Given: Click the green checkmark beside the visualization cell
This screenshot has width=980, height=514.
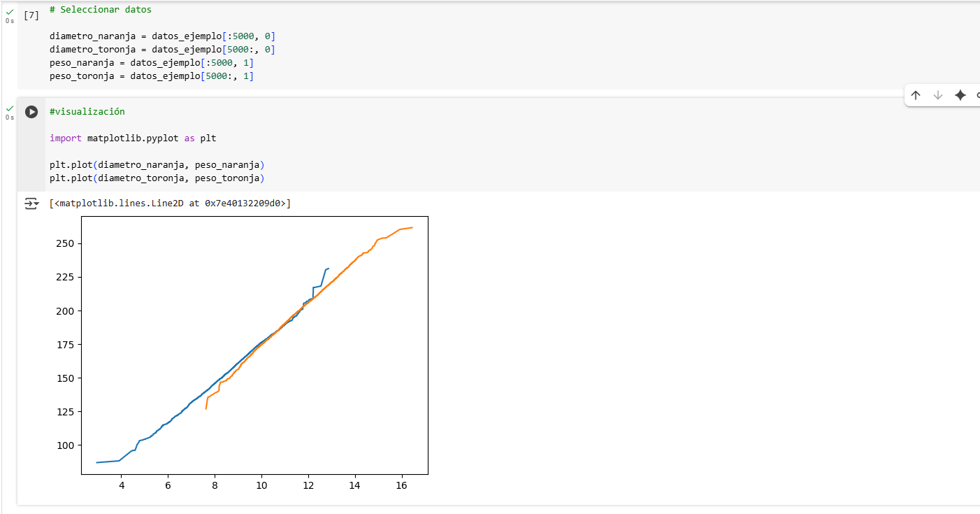Looking at the screenshot, I should (9, 108).
